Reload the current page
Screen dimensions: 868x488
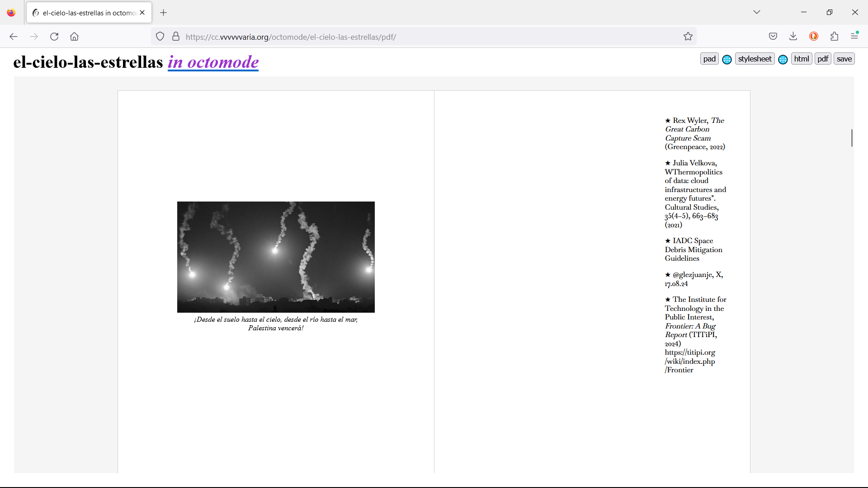[54, 37]
